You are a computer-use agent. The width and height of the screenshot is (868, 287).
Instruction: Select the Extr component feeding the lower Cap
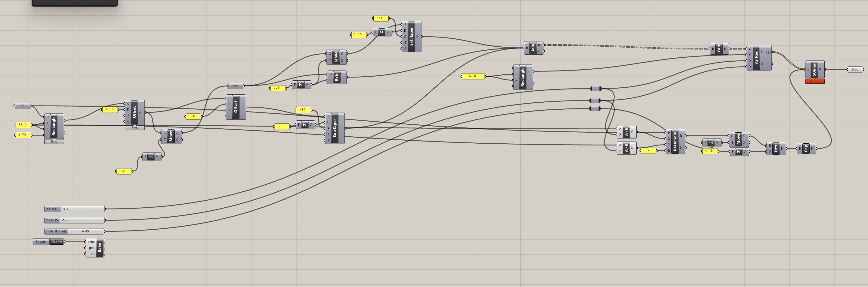pos(776,149)
